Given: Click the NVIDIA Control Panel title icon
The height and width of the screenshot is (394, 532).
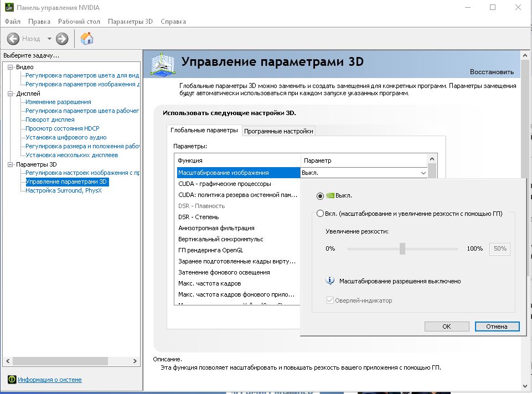Looking at the screenshot, I should [9, 7].
